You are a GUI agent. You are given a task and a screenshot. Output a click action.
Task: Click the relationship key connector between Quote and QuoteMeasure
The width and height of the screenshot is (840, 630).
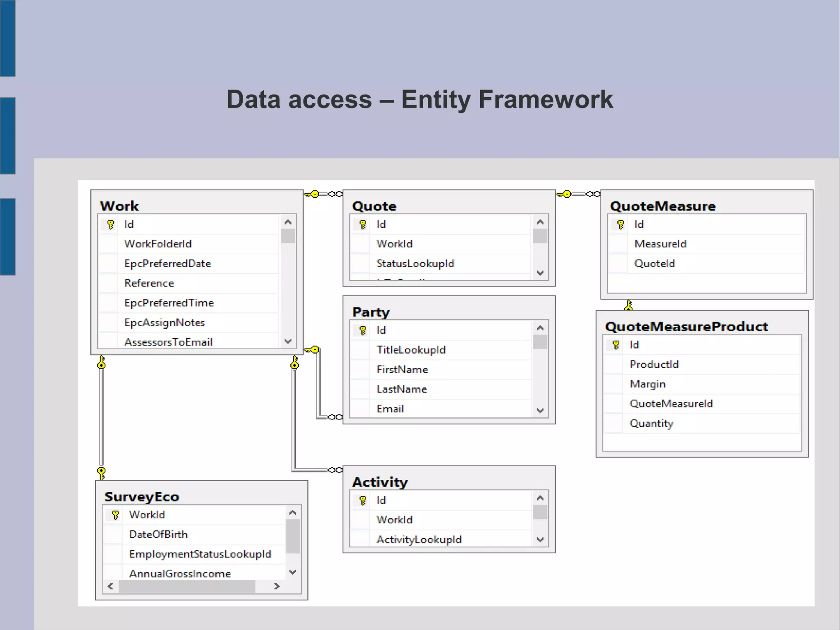point(564,194)
